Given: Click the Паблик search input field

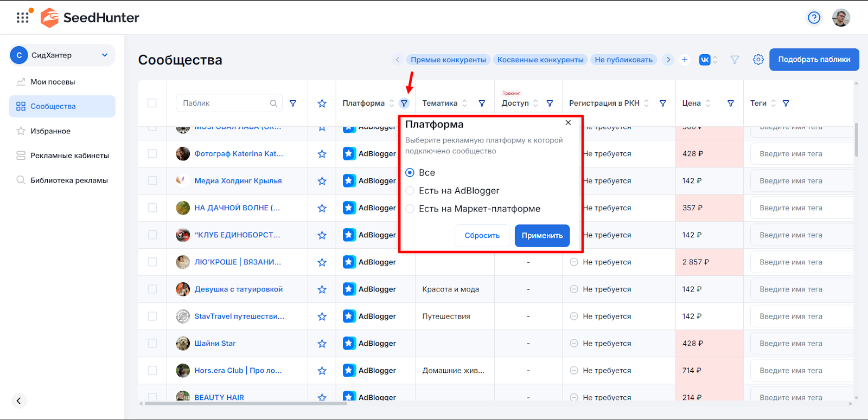Looking at the screenshot, I should (225, 104).
